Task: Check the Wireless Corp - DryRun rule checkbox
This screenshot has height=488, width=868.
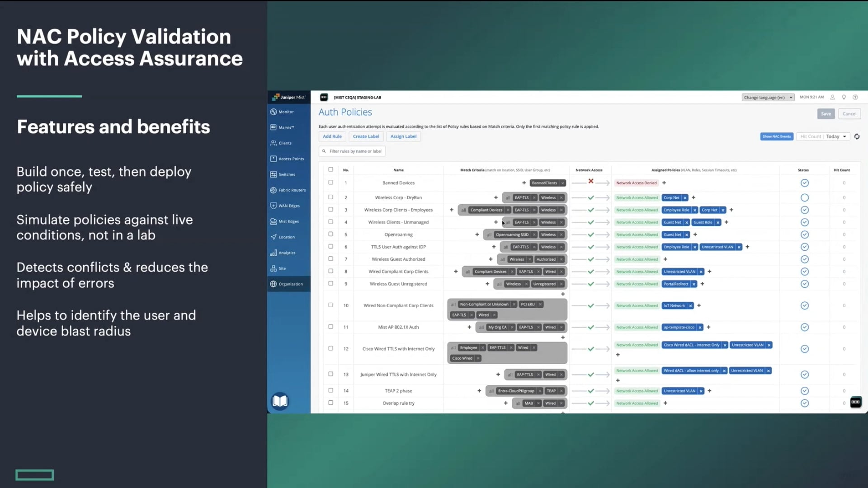Action: (330, 197)
